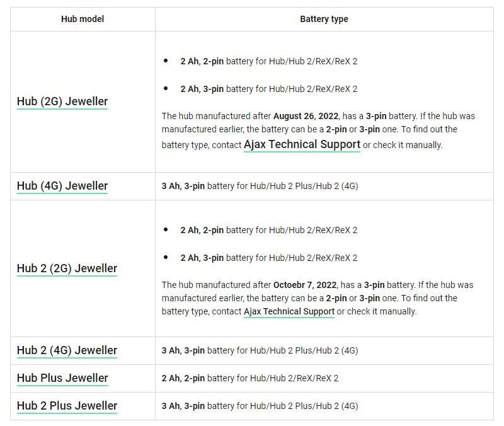
Task: Click the bold "August 26, 2022" date
Action: pyautogui.click(x=306, y=117)
